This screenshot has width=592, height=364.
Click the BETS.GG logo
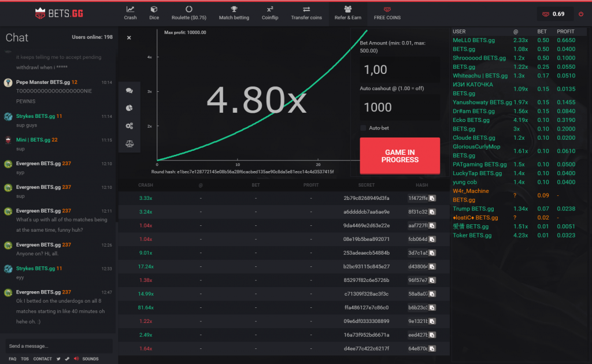tap(59, 14)
